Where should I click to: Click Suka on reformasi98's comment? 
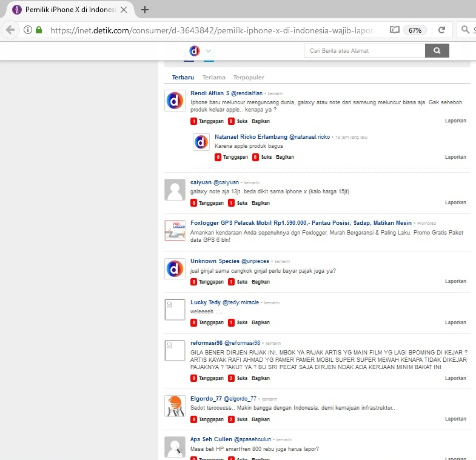242,378
